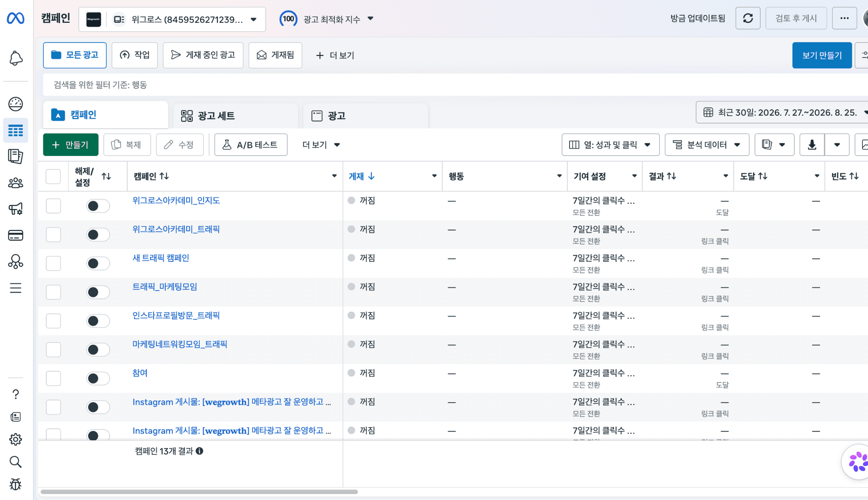Click the download export icon
This screenshot has height=500, width=868.
click(812, 145)
